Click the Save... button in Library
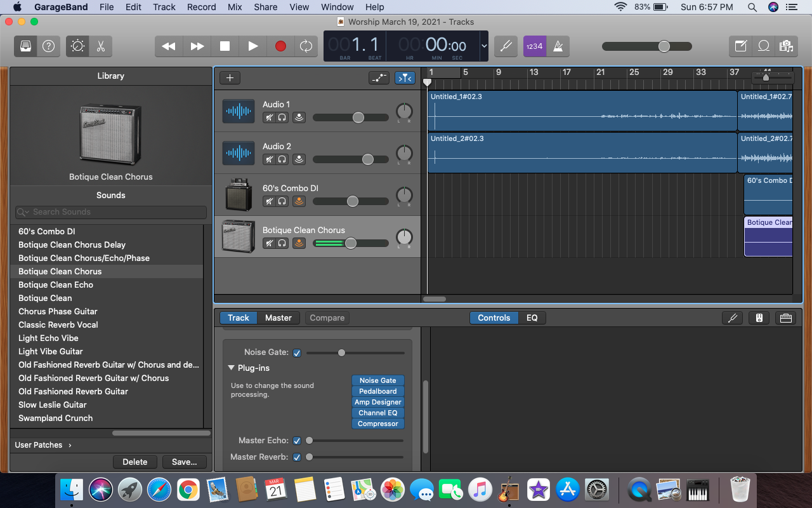The image size is (812, 508). pyautogui.click(x=185, y=462)
